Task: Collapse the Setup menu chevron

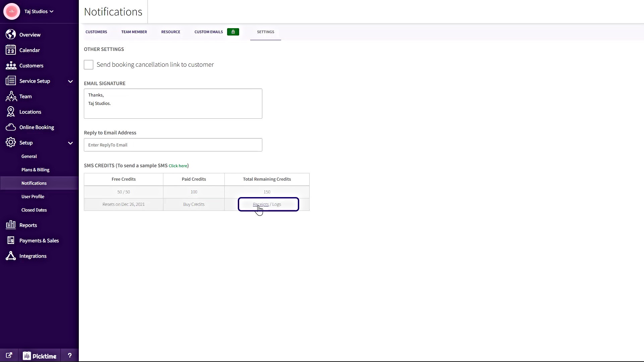Action: tap(70, 143)
